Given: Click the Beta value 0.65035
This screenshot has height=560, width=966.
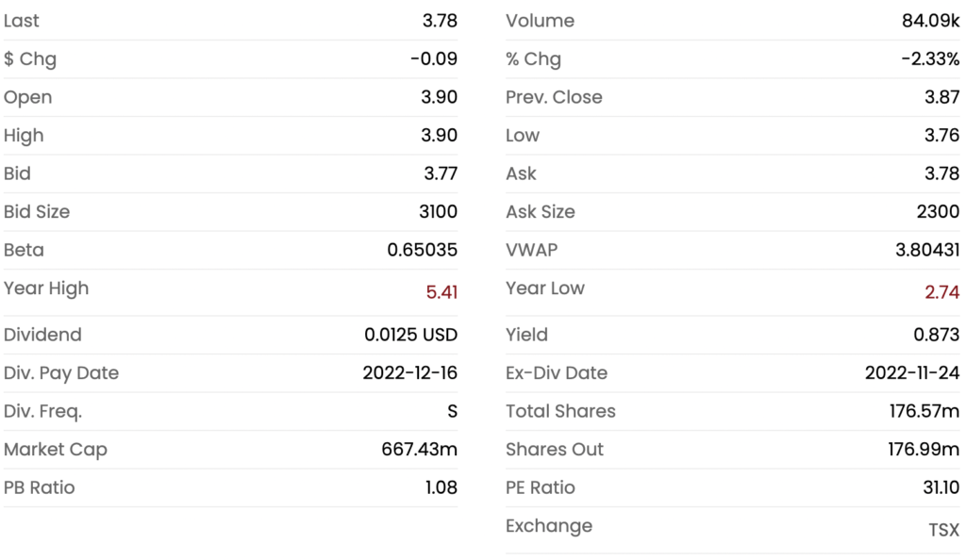Looking at the screenshot, I should click(422, 251).
